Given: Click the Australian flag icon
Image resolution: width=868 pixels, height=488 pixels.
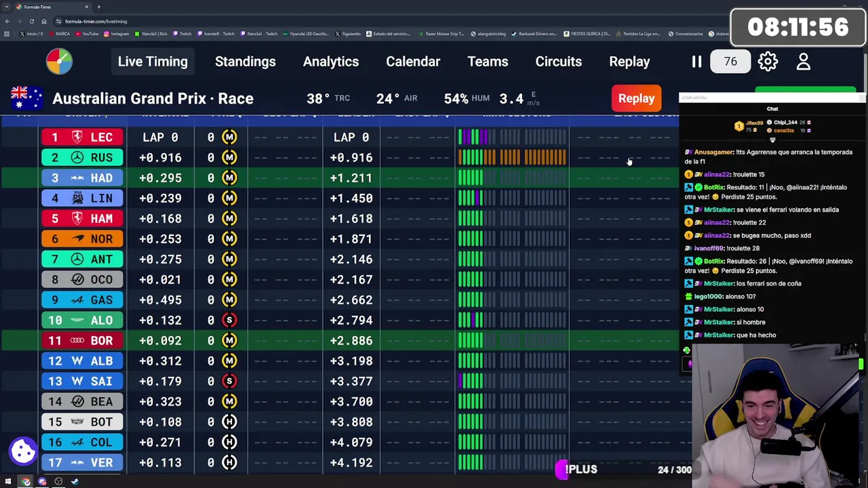Looking at the screenshot, I should click(x=27, y=98).
